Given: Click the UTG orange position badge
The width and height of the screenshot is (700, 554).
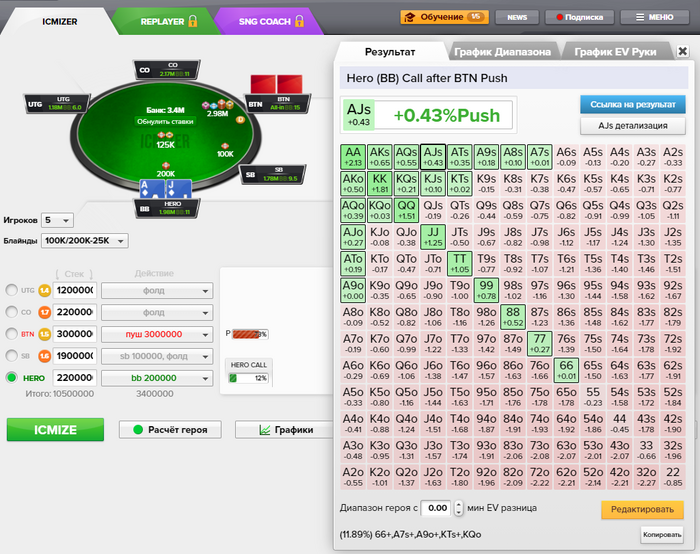Looking at the screenshot, I should (44, 290).
